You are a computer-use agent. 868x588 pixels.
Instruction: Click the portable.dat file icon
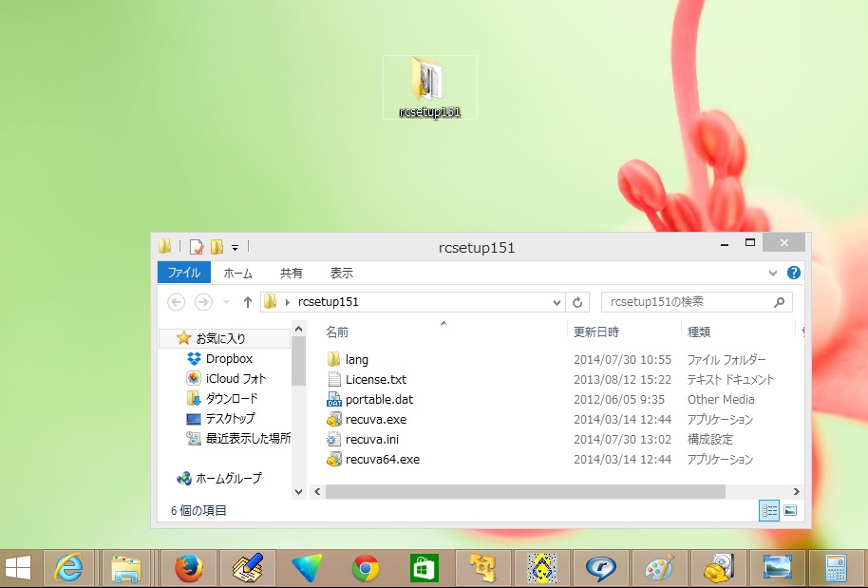pyautogui.click(x=333, y=399)
